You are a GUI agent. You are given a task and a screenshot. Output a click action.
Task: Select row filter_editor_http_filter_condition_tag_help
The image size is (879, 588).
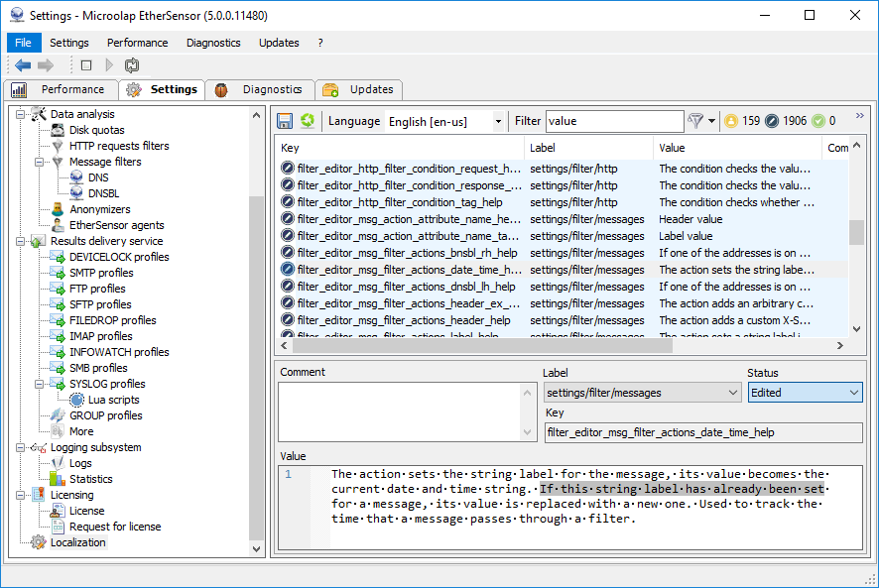[x=562, y=202]
